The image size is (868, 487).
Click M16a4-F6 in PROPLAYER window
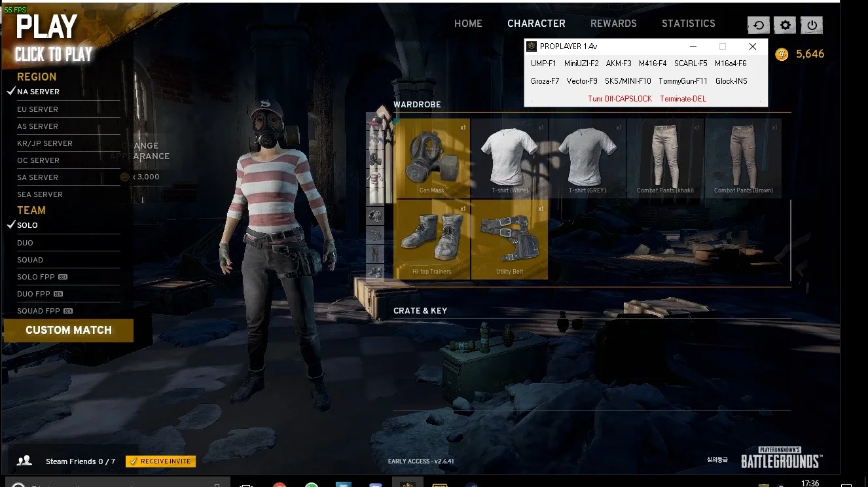click(x=731, y=63)
